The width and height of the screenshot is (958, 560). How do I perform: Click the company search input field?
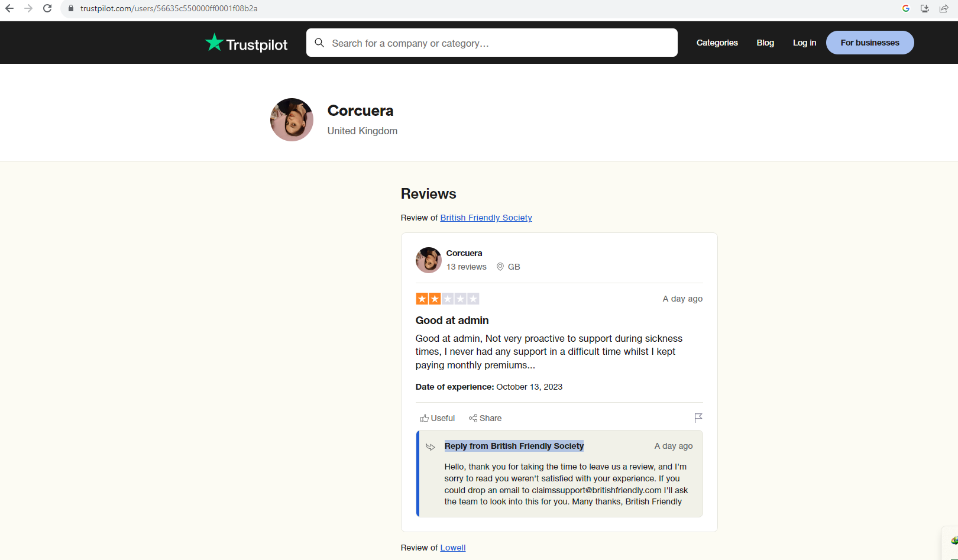(497, 43)
